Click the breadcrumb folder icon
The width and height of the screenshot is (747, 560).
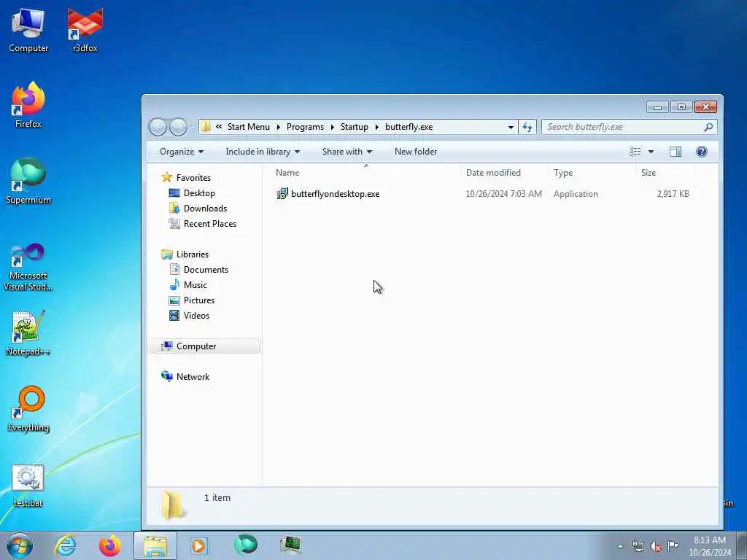coord(206,127)
